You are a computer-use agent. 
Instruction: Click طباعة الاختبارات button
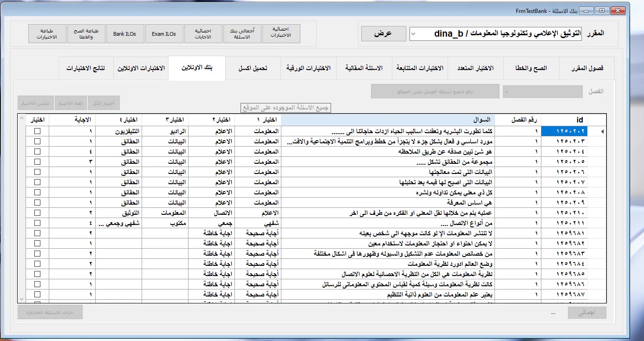pos(47,34)
